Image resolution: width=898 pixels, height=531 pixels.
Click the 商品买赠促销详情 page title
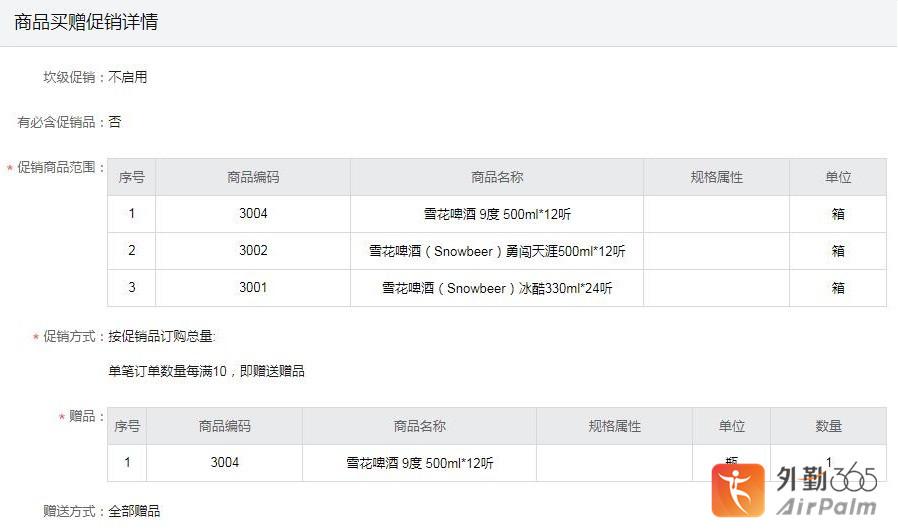pos(86,22)
